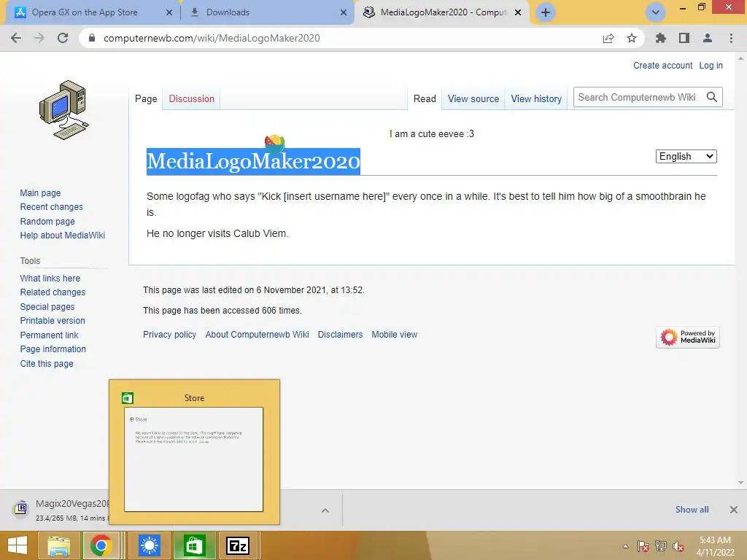Open Printable version link
Image resolution: width=747 pixels, height=560 pixels.
[x=53, y=321]
